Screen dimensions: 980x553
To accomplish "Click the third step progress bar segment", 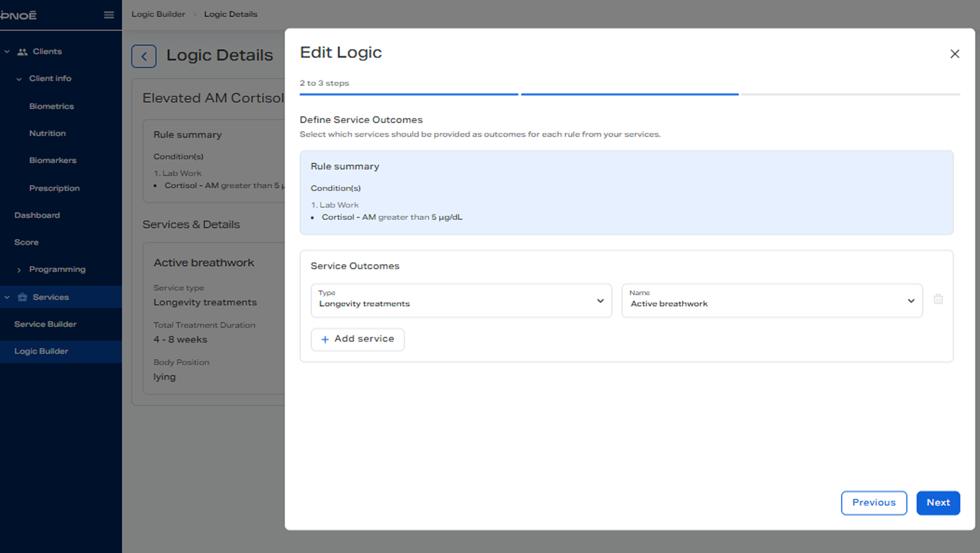I will [x=850, y=94].
